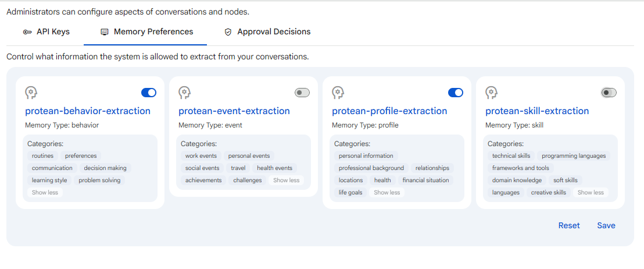The width and height of the screenshot is (644, 269).
Task: Click the protean-behavior-extraction head icon
Action: [x=31, y=93]
